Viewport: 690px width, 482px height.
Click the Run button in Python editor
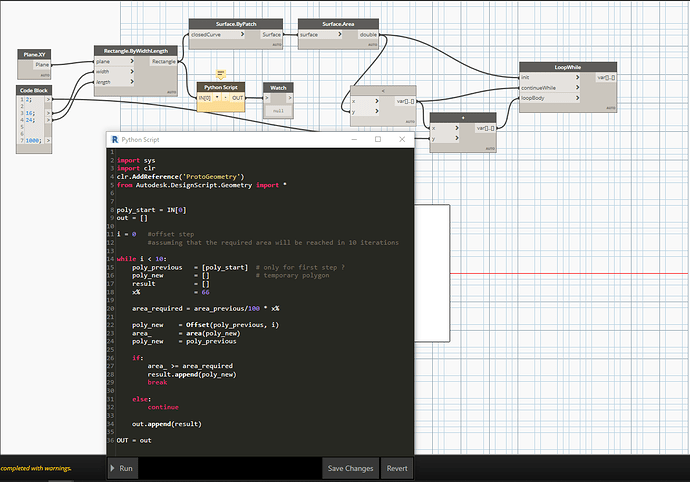pos(125,468)
